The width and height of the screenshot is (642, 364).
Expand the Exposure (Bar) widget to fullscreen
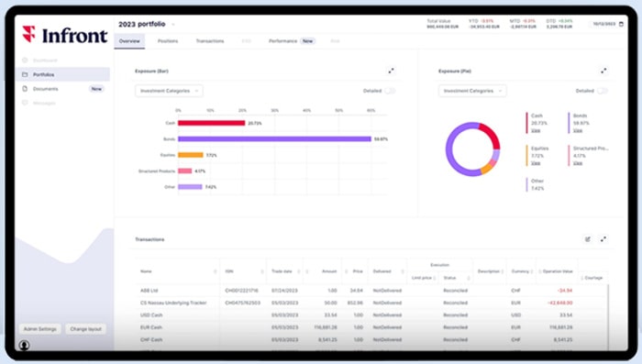coord(391,71)
